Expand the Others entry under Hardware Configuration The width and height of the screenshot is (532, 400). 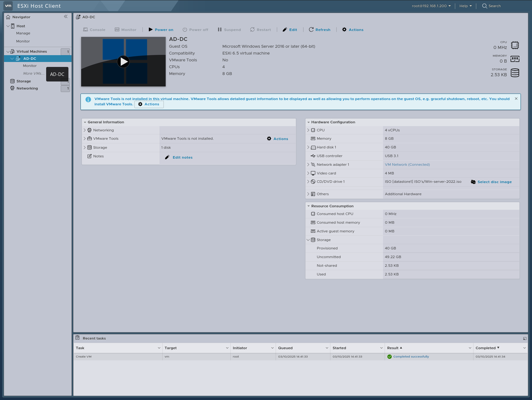(x=308, y=194)
